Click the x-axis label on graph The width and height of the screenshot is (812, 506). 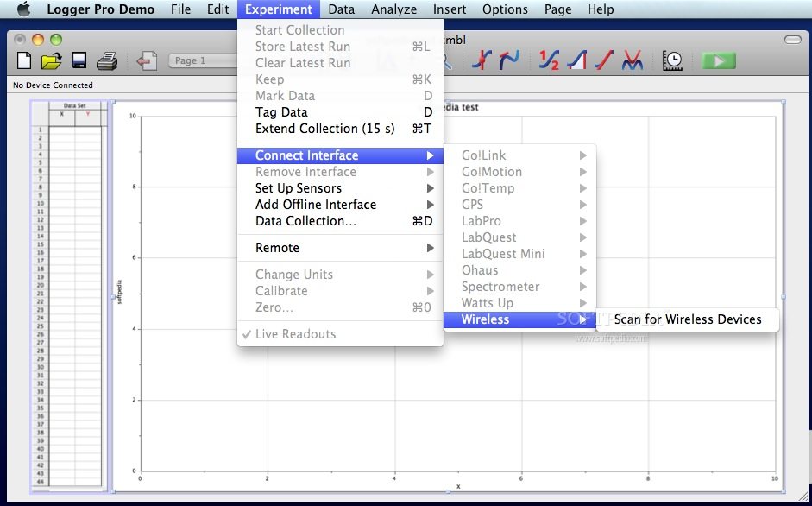458,486
